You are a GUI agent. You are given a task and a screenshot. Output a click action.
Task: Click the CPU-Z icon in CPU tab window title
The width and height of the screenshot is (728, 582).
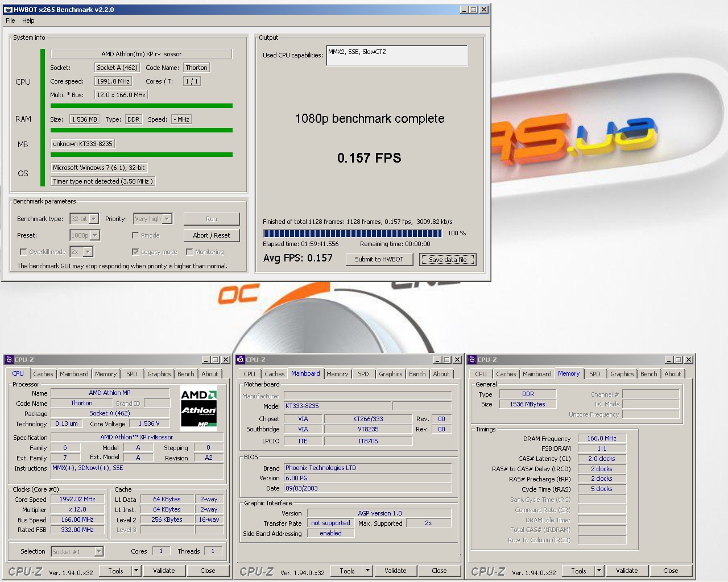coord(9,360)
